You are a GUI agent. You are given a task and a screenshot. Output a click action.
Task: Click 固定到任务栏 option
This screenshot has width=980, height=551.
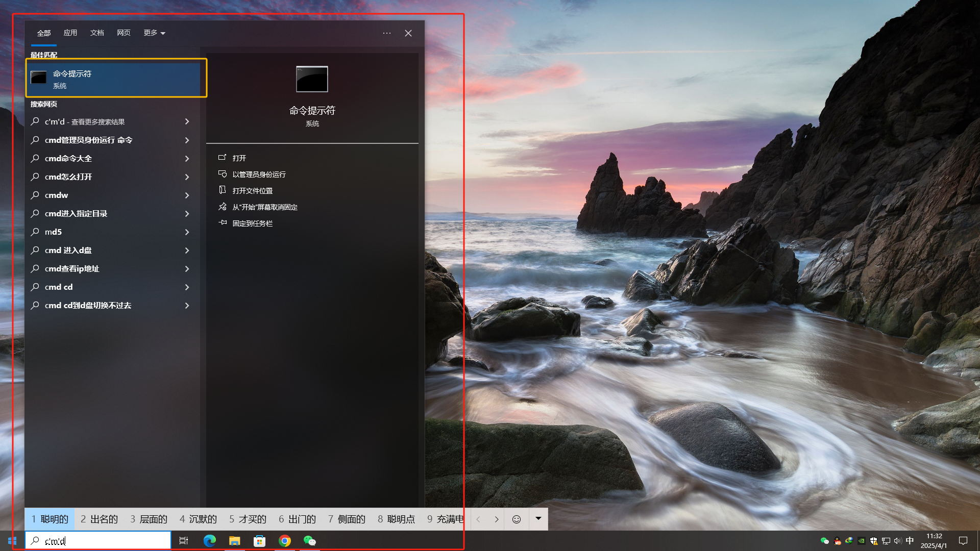click(x=252, y=223)
